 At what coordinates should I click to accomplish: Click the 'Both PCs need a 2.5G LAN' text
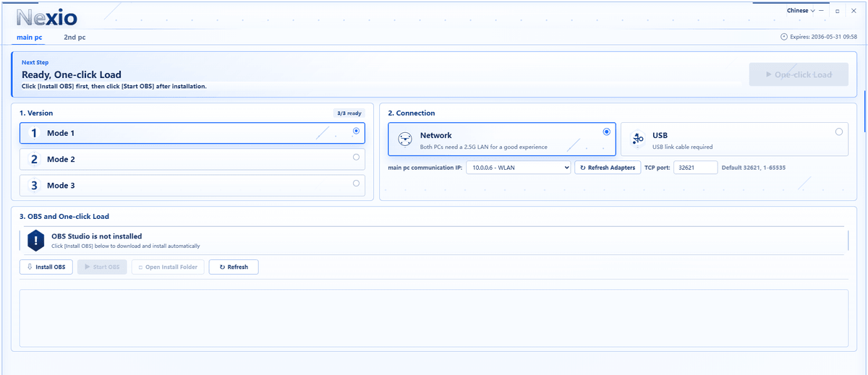[483, 147]
